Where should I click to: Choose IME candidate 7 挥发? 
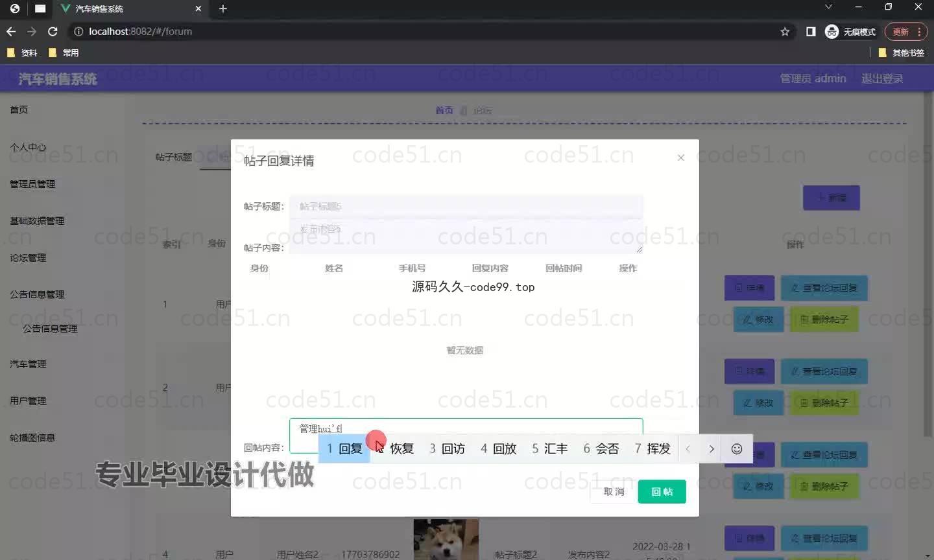click(652, 449)
